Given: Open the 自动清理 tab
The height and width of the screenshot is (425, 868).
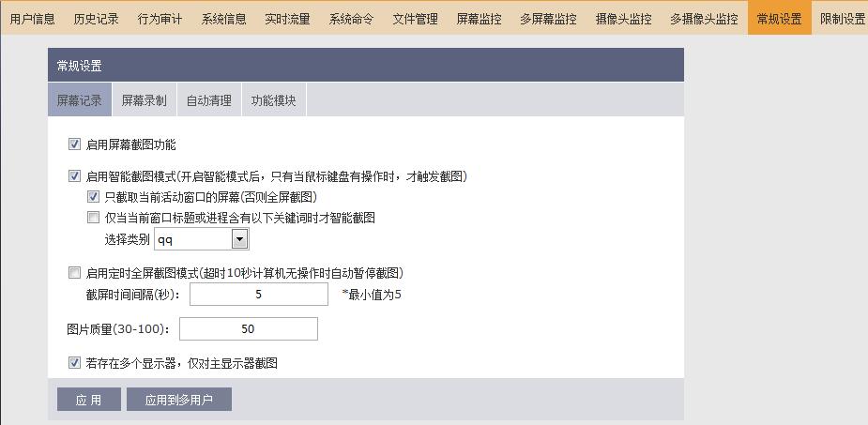Looking at the screenshot, I should point(208,100).
